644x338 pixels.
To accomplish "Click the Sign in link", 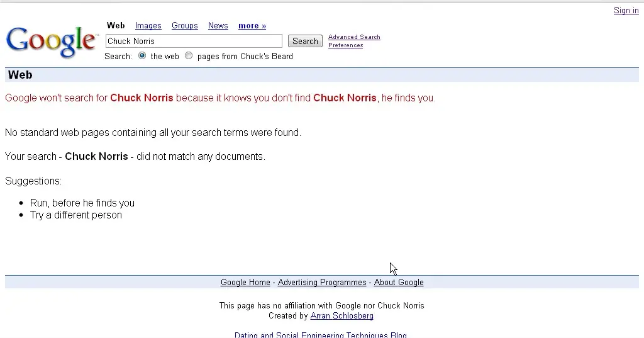I will coord(626,10).
